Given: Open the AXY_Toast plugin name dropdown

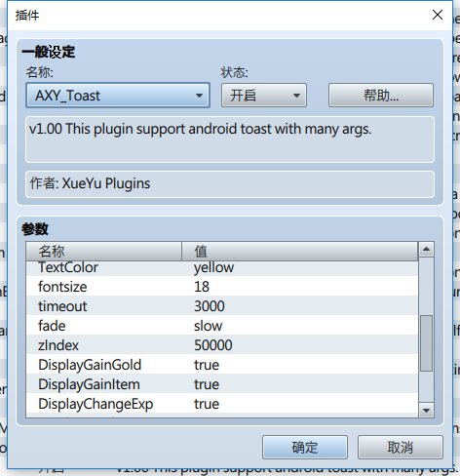Looking at the screenshot, I should pos(118,96).
